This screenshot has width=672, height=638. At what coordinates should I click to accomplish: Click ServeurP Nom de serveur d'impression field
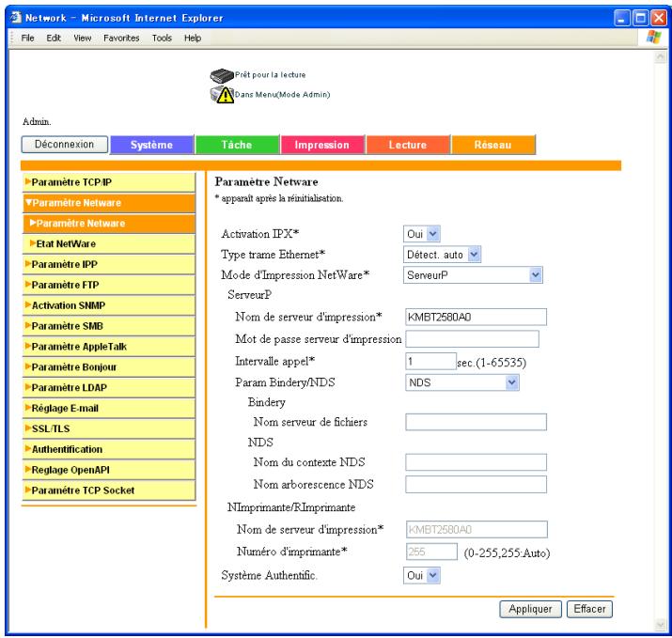coord(476,317)
